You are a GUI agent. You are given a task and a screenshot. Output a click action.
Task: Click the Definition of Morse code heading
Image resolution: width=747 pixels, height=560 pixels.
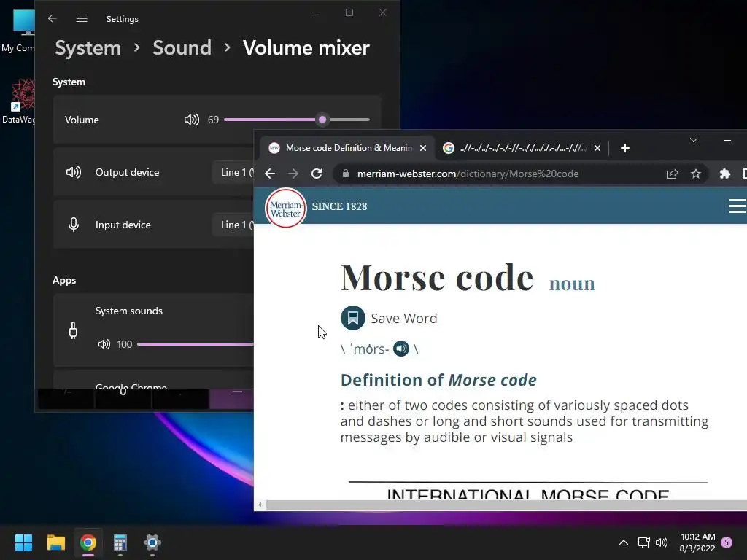coord(438,380)
